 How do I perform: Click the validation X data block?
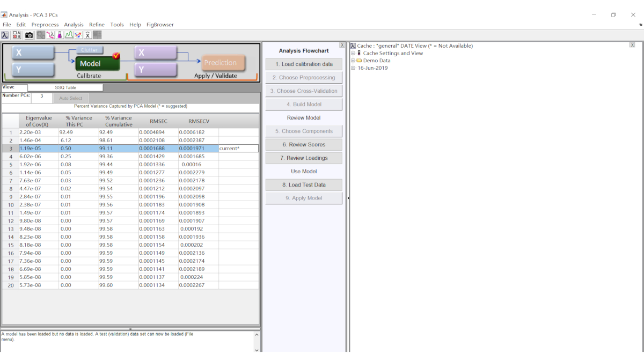pos(156,53)
